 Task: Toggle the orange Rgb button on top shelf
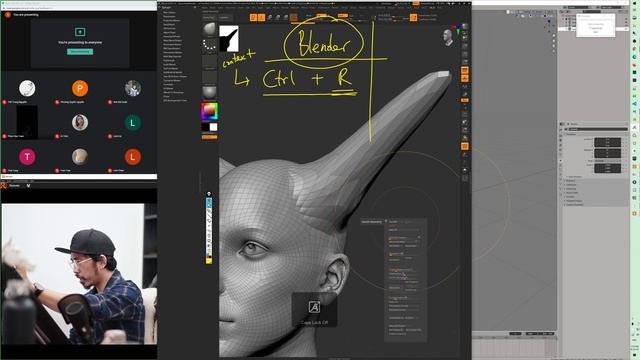pos(321,16)
